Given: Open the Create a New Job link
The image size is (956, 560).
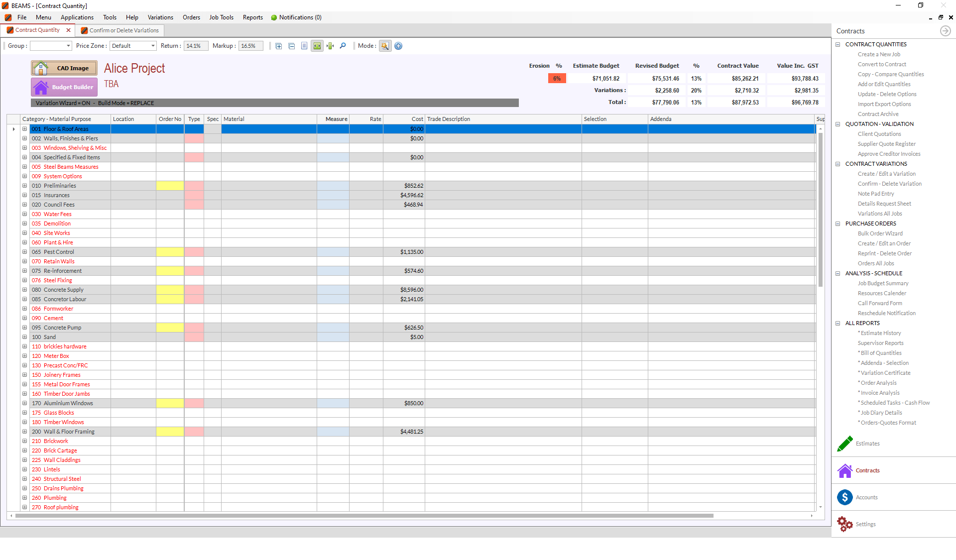Looking at the screenshot, I should coord(879,54).
